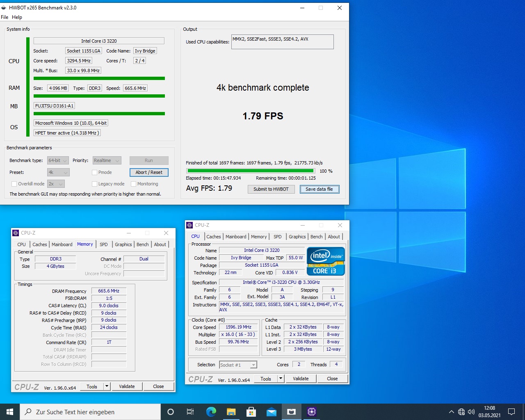Open the File menu in HWBOT
525x420 pixels.
tap(5, 17)
